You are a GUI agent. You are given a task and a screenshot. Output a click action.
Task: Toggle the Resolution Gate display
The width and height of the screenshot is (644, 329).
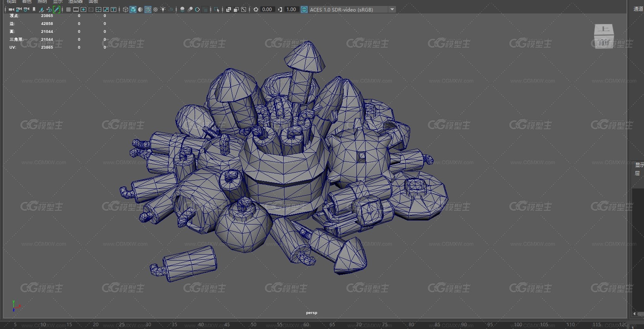83,10
